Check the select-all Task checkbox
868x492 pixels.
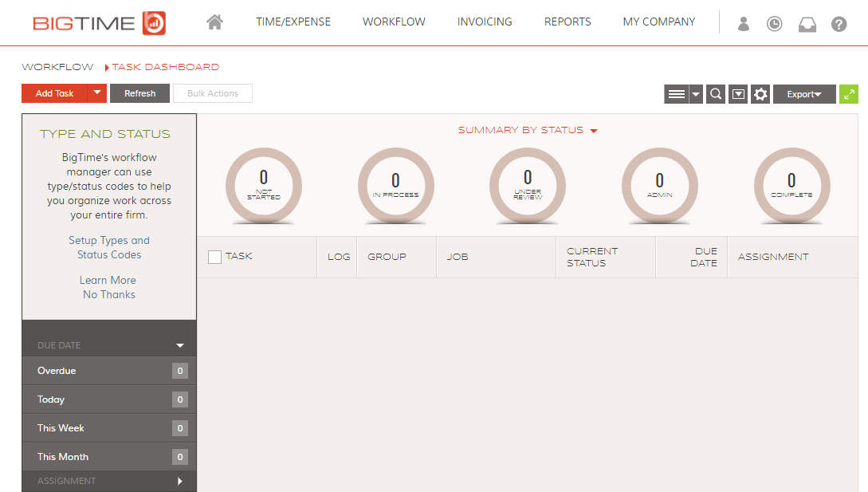pos(214,257)
